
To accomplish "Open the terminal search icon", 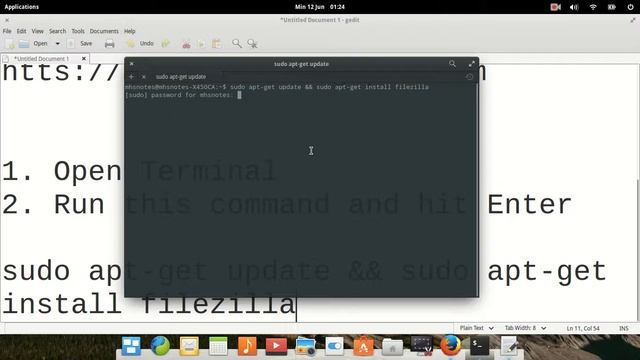I will click(x=452, y=64).
